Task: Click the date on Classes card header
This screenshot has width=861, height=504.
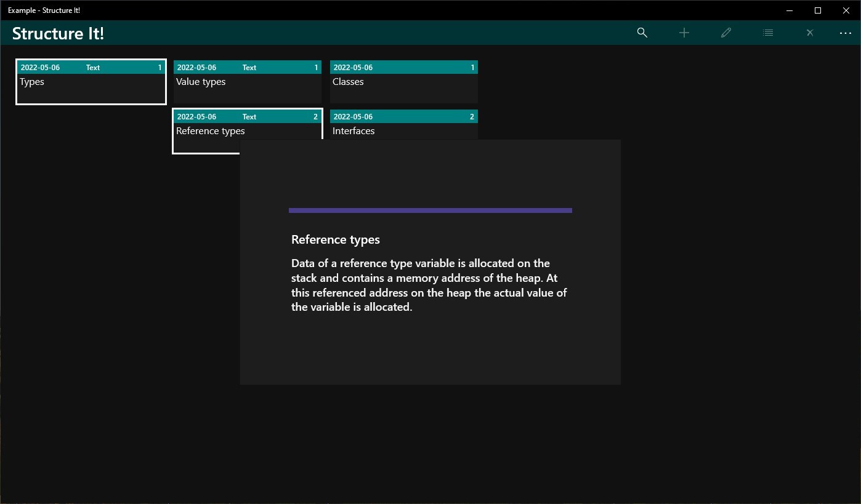Action: pyautogui.click(x=353, y=68)
